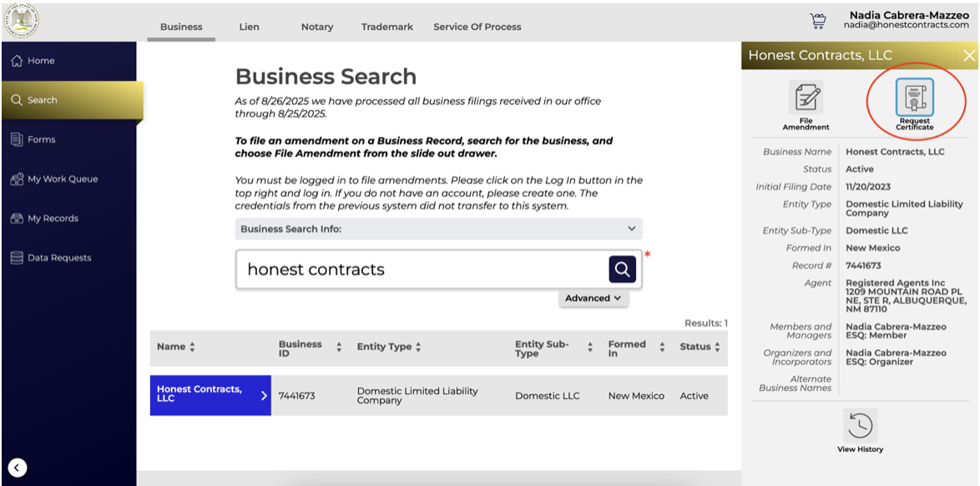Open View History for this business
980x486 pixels.
(x=860, y=426)
